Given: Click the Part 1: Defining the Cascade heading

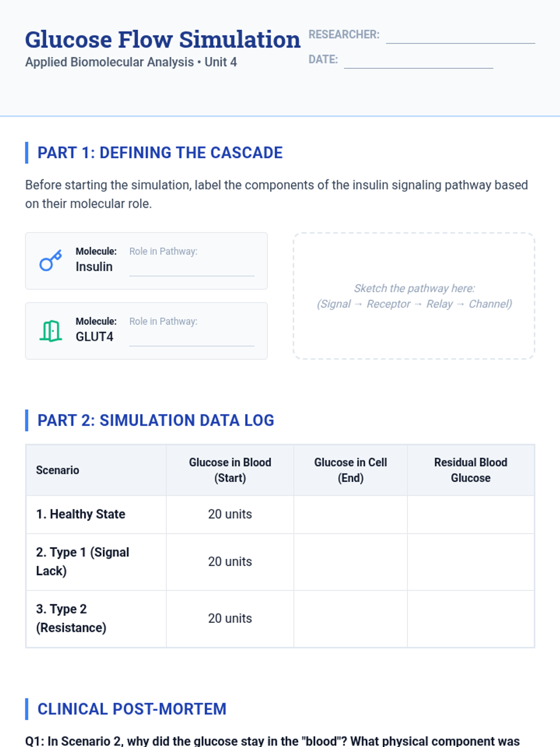Looking at the screenshot, I should click(x=160, y=153).
